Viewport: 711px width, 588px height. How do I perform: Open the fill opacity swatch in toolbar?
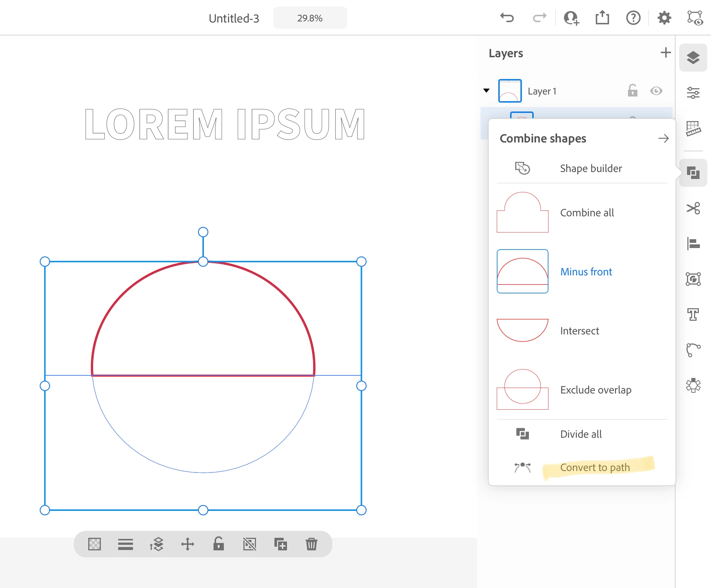(x=95, y=544)
